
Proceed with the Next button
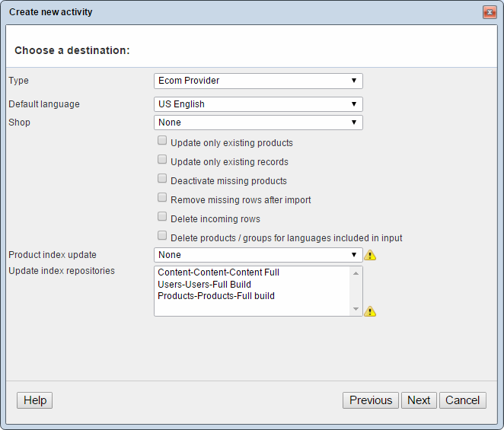[x=419, y=400]
